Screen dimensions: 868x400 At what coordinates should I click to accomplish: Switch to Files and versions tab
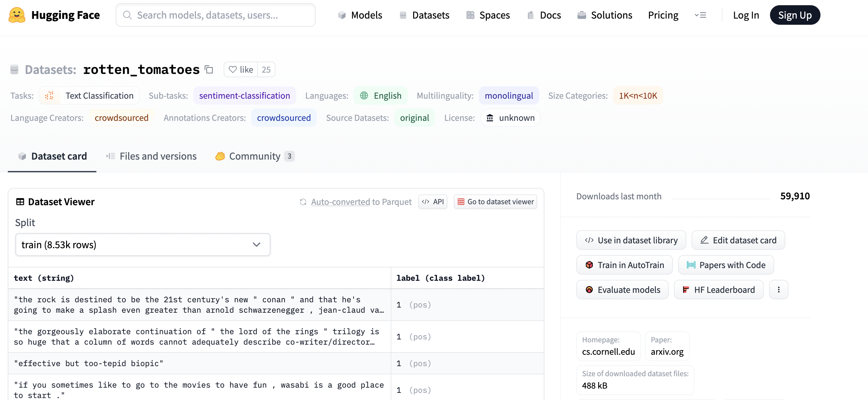[x=151, y=156]
